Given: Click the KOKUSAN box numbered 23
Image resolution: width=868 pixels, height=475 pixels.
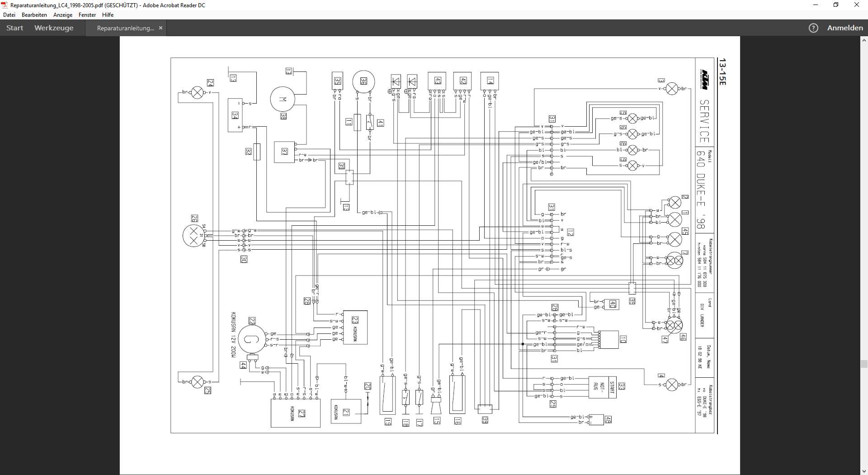Looking at the screenshot, I should 355,327.
